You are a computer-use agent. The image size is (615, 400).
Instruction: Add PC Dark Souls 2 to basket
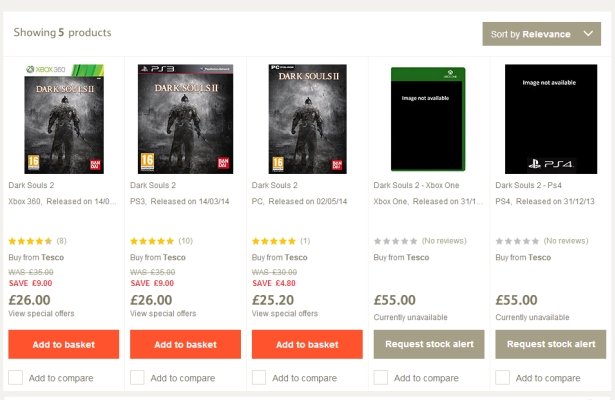[x=307, y=344]
